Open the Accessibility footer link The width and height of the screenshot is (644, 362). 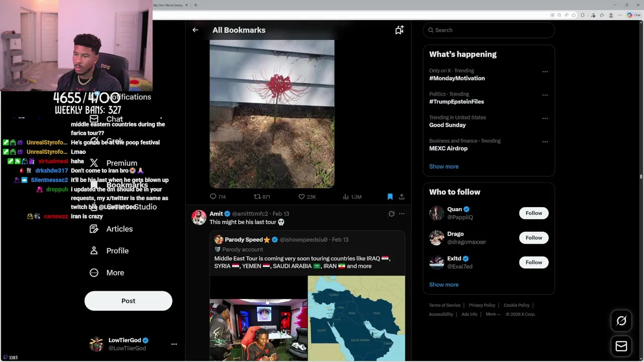click(x=441, y=314)
